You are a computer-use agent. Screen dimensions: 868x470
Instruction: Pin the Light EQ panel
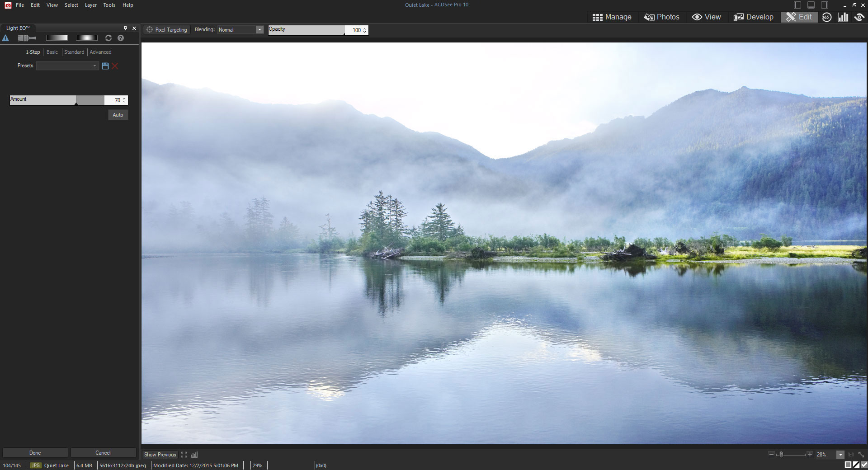[x=125, y=28]
